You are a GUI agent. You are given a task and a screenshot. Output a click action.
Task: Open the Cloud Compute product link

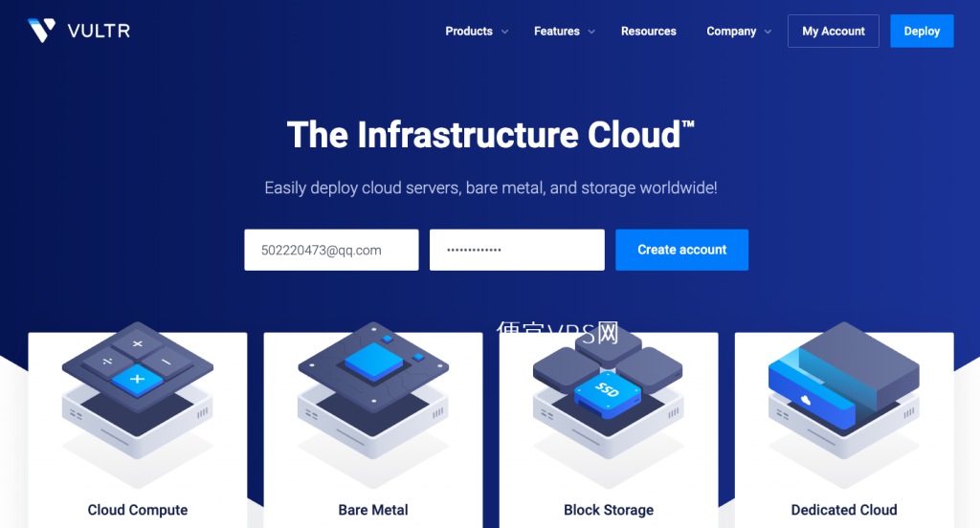click(x=138, y=510)
